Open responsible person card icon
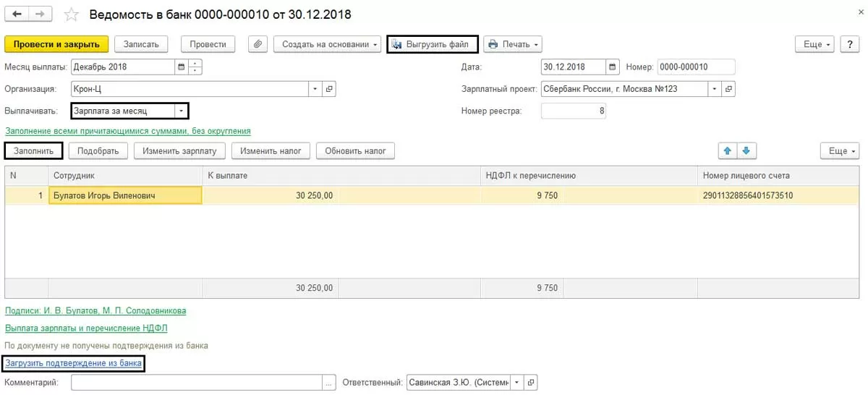The height and width of the screenshot is (395, 868). tap(531, 382)
